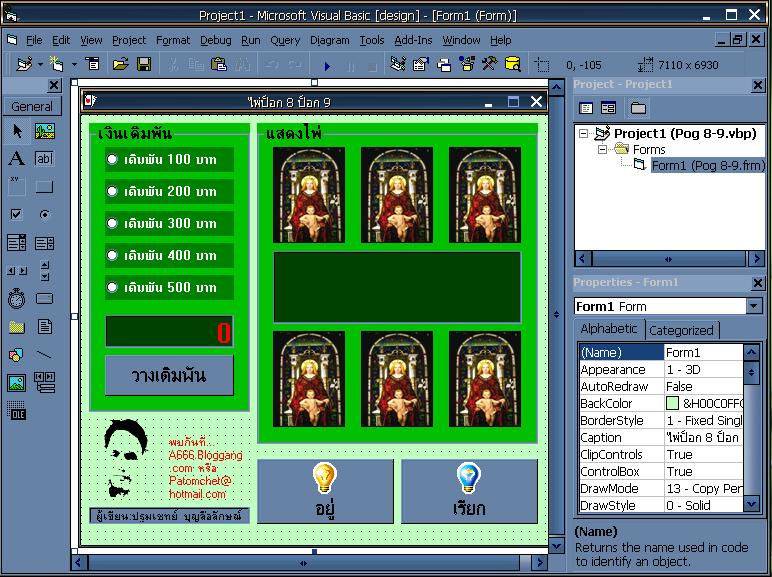772x577 pixels.
Task: Click the top-left card image on form
Action: pos(309,195)
